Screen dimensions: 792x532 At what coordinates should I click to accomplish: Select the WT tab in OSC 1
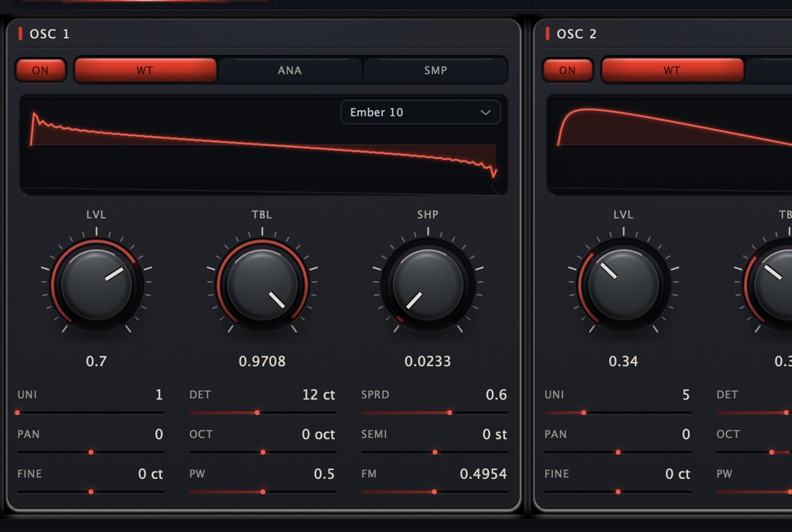pyautogui.click(x=145, y=71)
